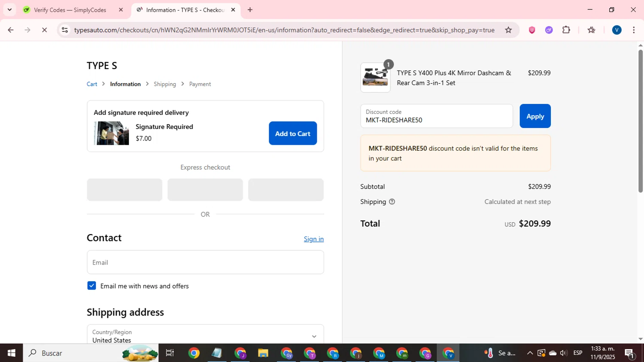This screenshot has width=644, height=362.
Task: Open the bookmarks star-list icon
Action: 592,30
